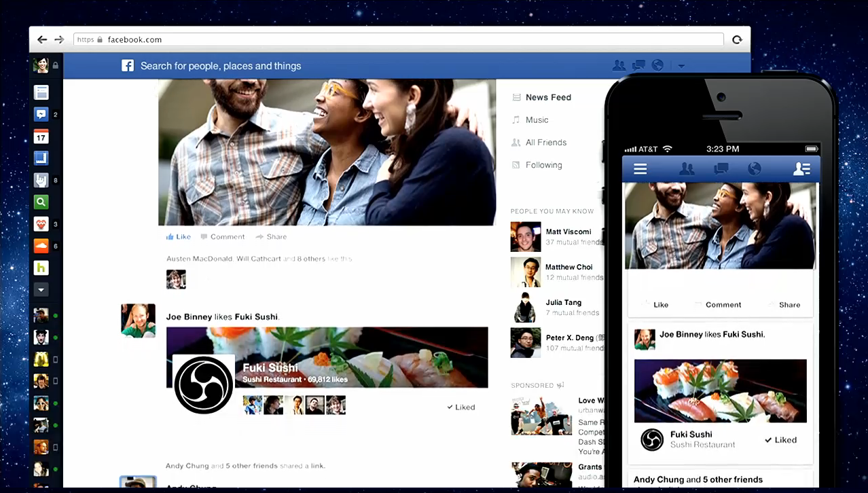The width and height of the screenshot is (868, 493).
Task: Toggle Liked for Fuki Sushi on phone
Action: click(780, 440)
